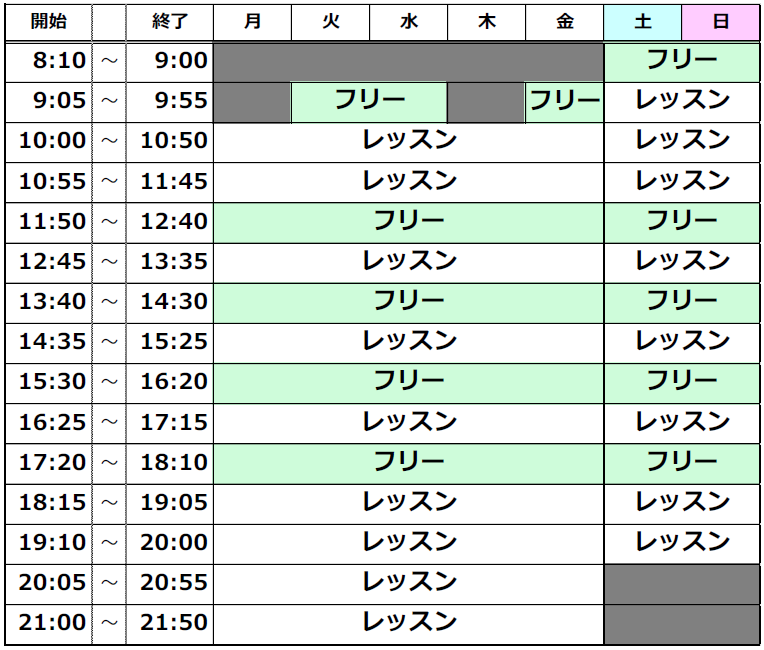Select the weekday フリー cell at 11:50
The width and height of the screenshot is (764, 650).
[x=409, y=223]
